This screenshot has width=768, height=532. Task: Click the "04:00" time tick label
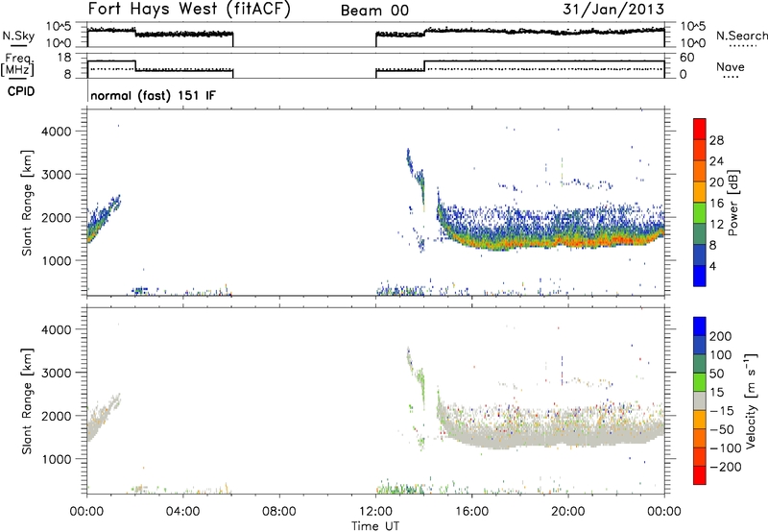click(x=182, y=512)
